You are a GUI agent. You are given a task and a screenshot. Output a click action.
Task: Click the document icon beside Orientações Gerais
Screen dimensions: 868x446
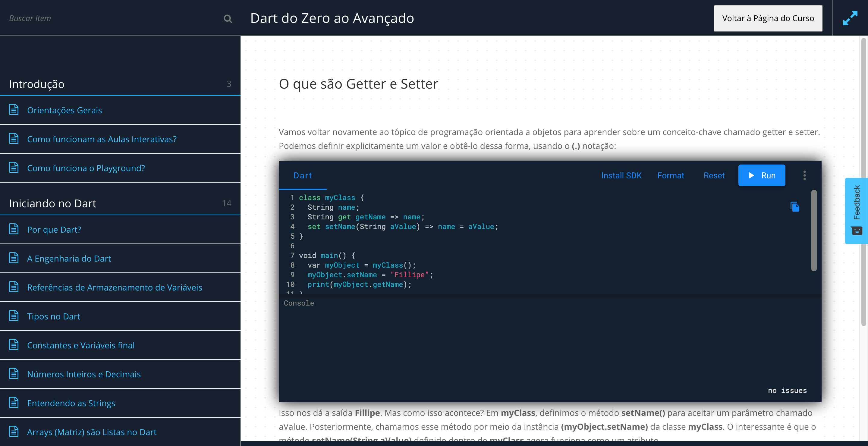(x=14, y=110)
